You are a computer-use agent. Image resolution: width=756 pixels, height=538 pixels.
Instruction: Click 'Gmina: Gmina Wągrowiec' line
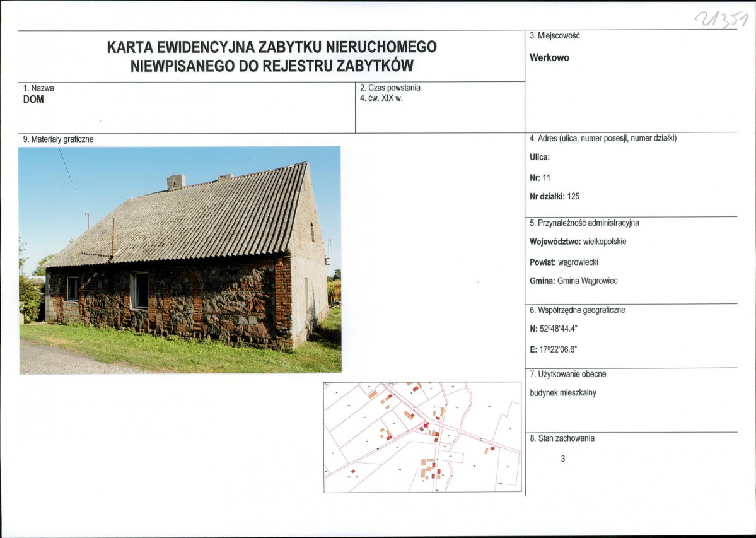point(573,281)
